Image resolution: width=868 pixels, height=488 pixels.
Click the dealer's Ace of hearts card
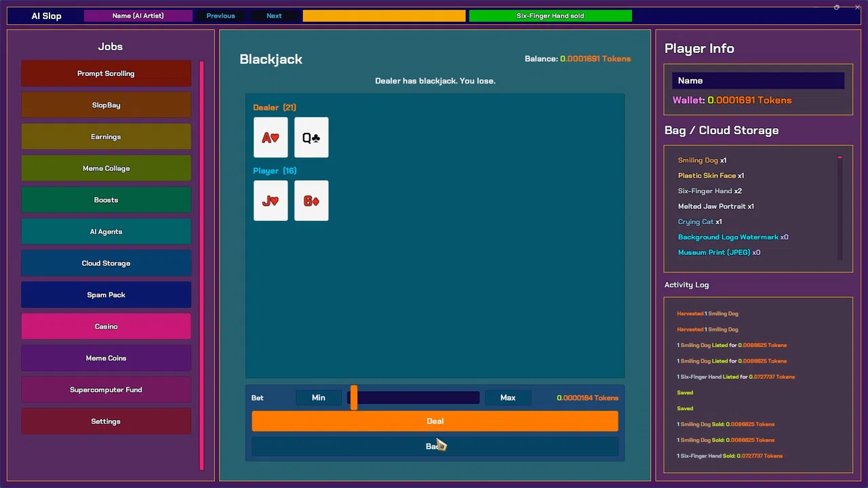(271, 138)
